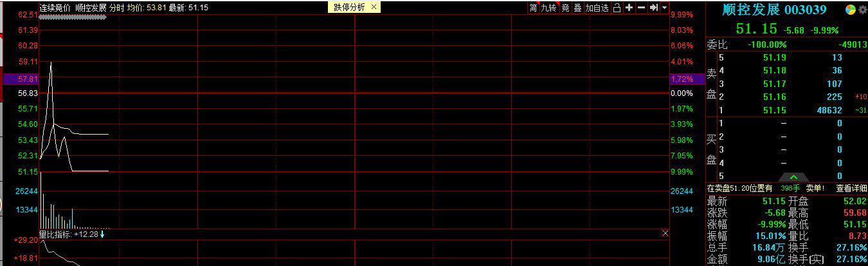The height and width of the screenshot is (266, 868).
Task: Click the 均价: 53.81 header value
Action: [147, 8]
